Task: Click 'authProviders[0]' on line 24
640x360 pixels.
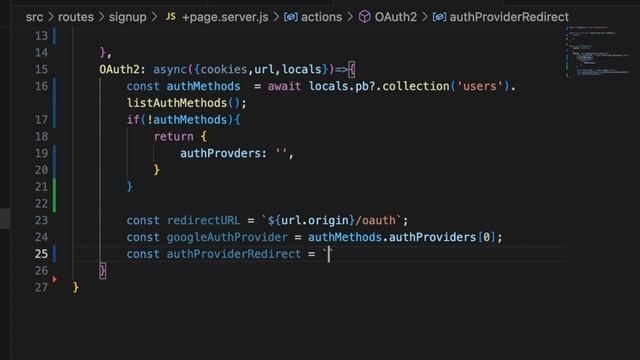Action: (442, 237)
